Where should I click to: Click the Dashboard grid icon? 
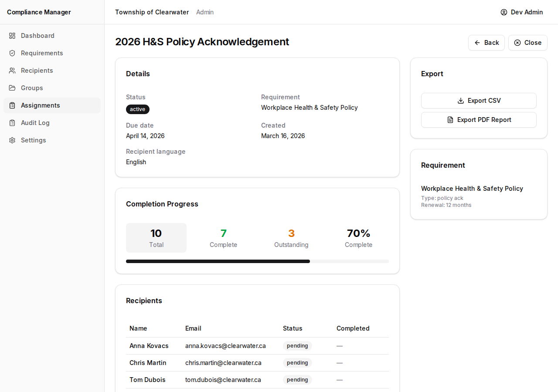pos(12,36)
